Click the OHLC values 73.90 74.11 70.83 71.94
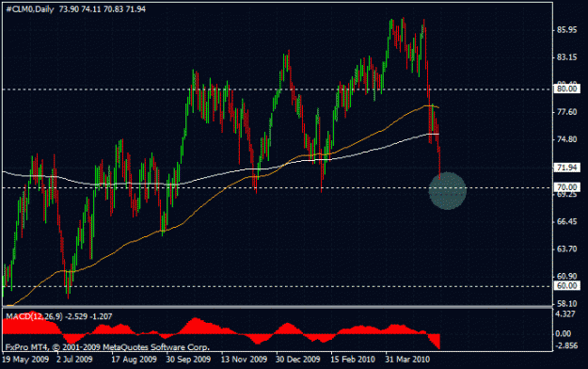 [102, 9]
